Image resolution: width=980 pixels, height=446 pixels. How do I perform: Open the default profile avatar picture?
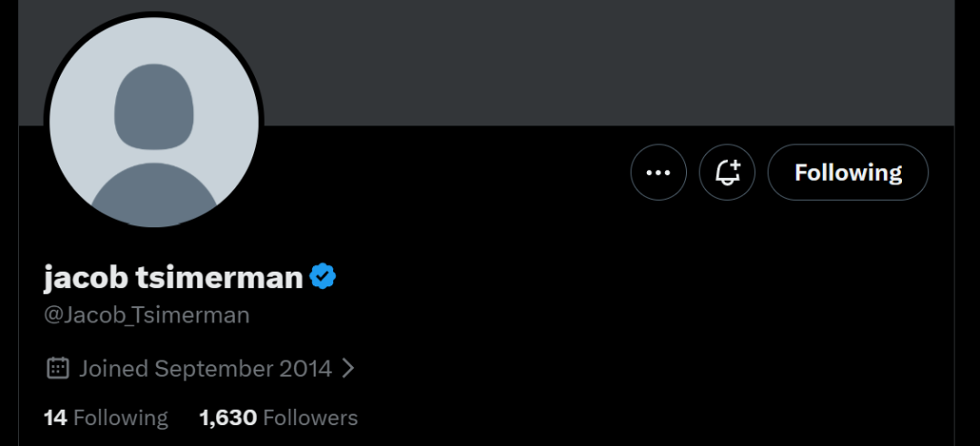coord(153,122)
